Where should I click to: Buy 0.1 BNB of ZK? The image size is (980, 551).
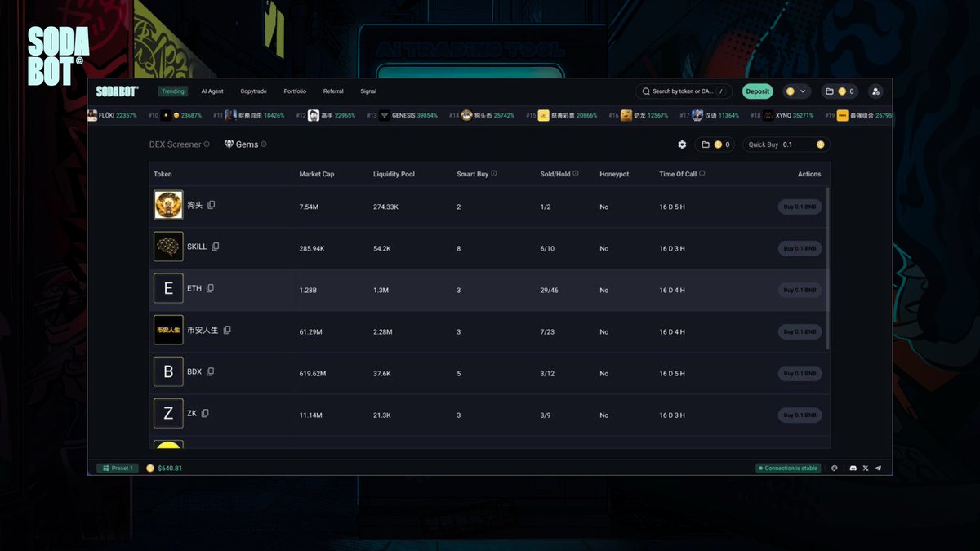800,415
